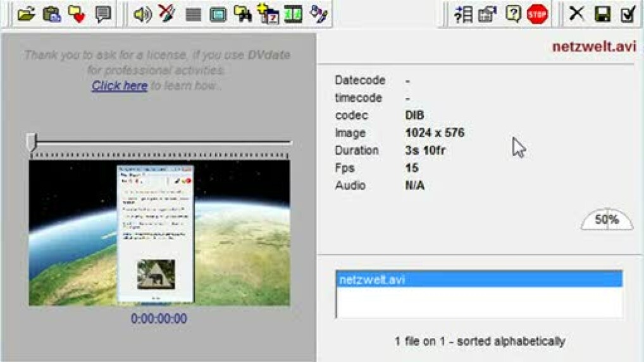Image resolution: width=644 pixels, height=362 pixels.
Task: Click the speaker audio icon
Action: (142, 14)
